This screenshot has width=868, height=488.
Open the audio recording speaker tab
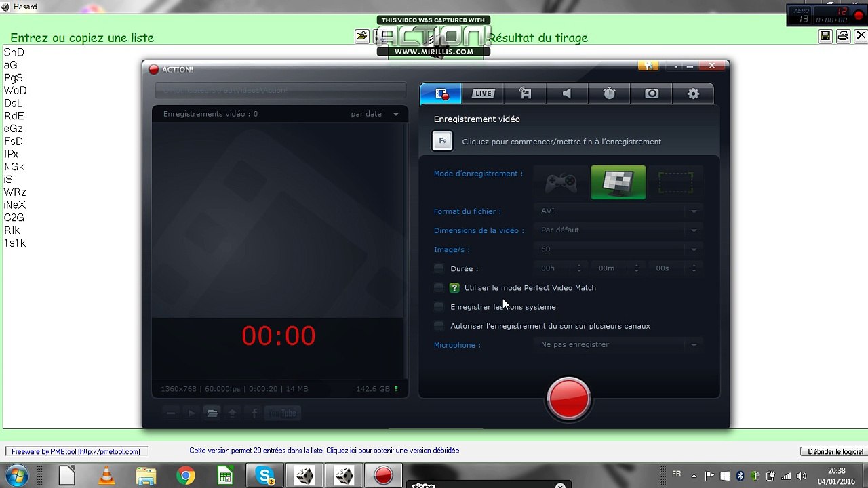(567, 94)
